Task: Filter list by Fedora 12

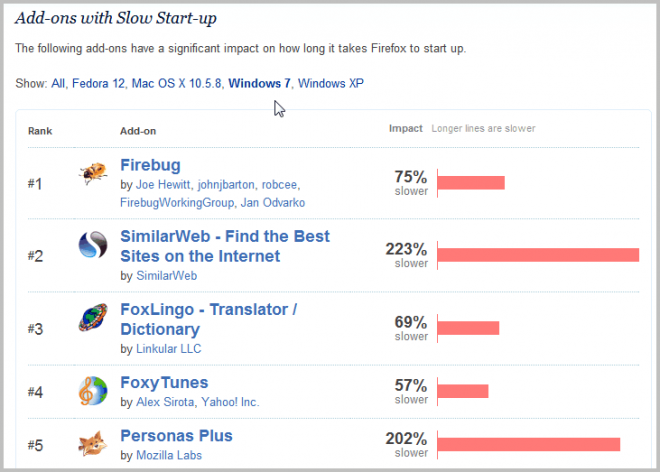Action: [x=98, y=83]
